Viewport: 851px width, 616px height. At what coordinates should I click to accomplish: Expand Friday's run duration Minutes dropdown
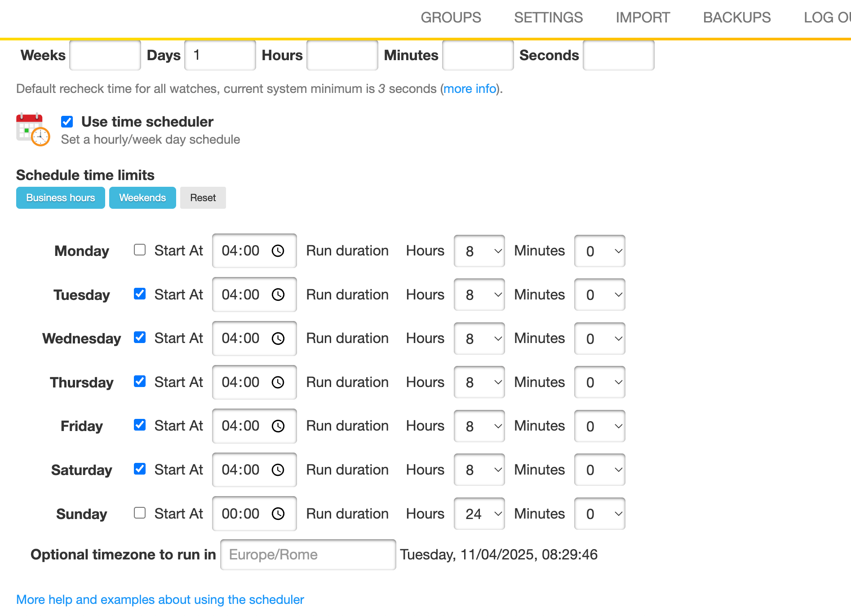[599, 426]
